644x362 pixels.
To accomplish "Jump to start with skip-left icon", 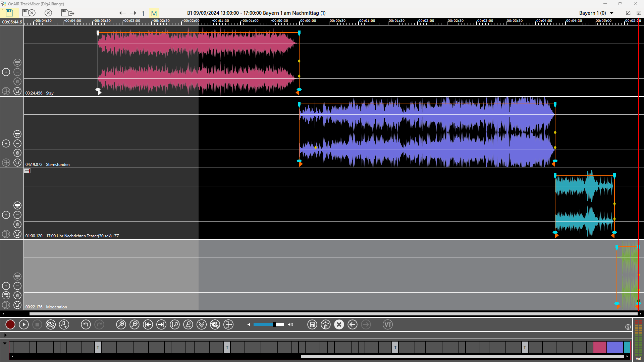I will (x=148, y=324).
